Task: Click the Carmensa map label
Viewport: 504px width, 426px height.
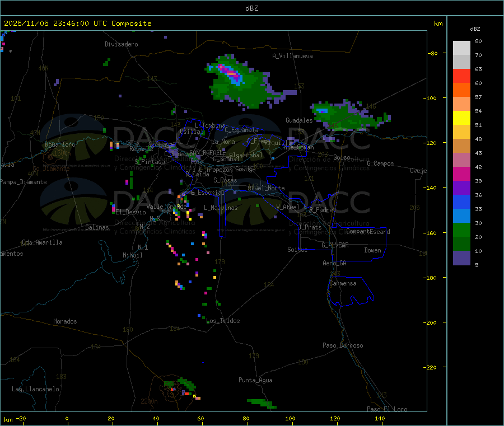Action: click(x=343, y=283)
